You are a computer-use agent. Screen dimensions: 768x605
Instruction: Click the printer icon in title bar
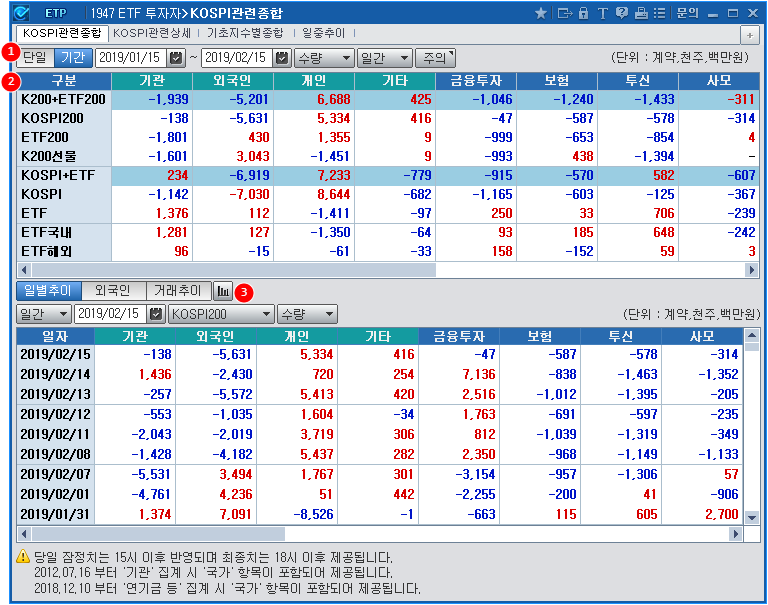[641, 13]
